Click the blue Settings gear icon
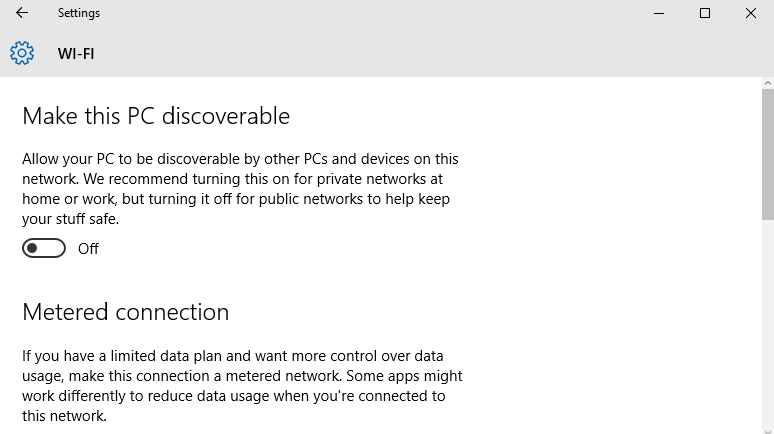Viewport: 774px width, 434px height. click(x=22, y=53)
